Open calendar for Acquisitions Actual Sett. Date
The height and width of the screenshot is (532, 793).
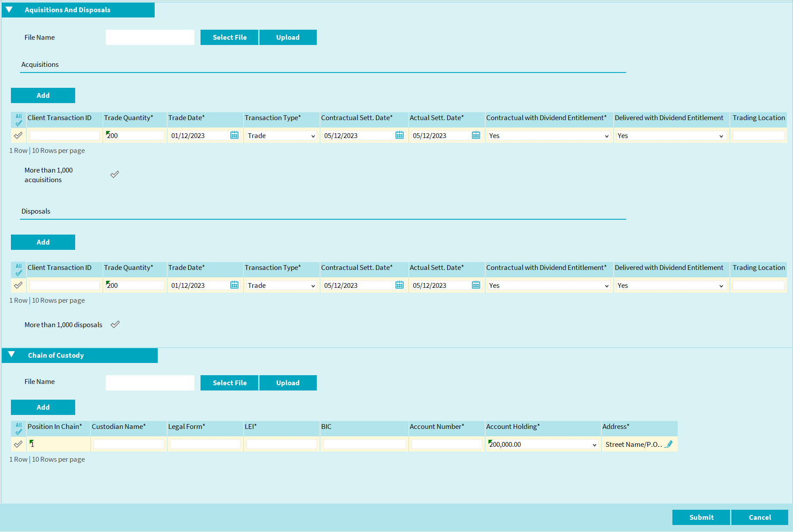(x=476, y=135)
